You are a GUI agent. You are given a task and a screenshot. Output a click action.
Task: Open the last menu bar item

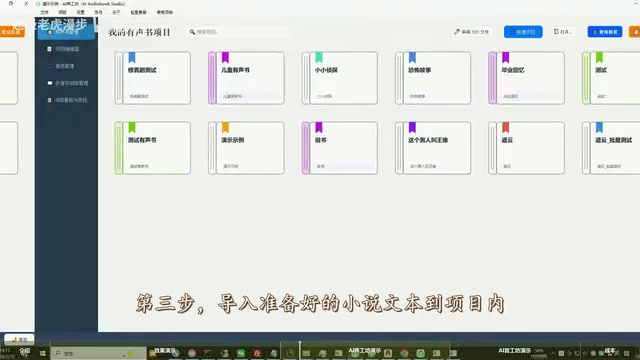[164, 12]
